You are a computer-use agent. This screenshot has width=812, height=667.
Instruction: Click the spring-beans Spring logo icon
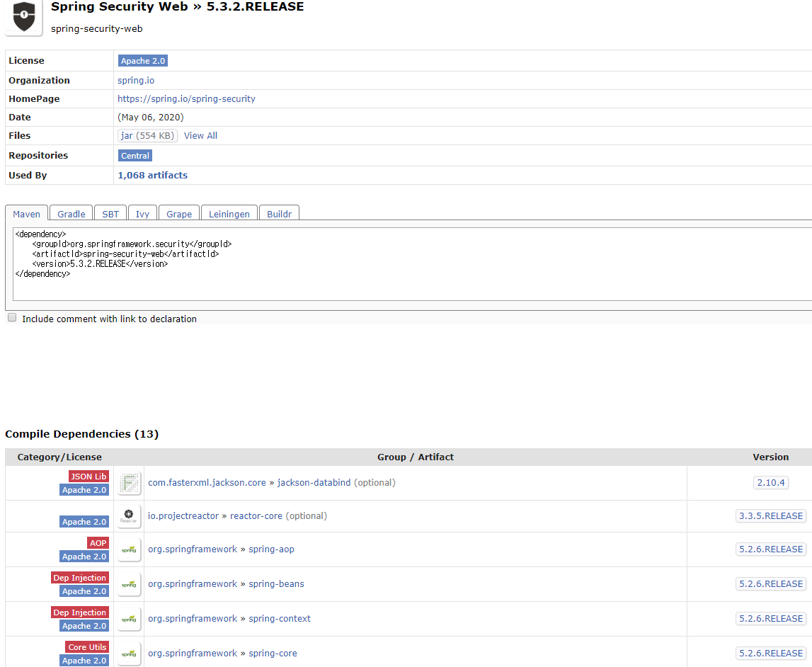(x=129, y=584)
